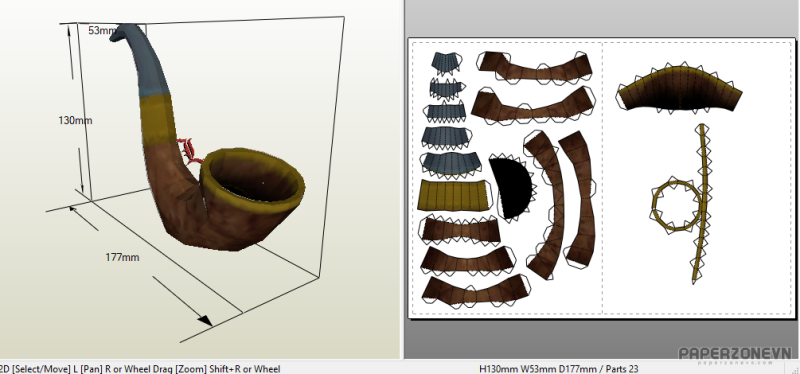Click the 177mm depth dimension label
Image resolution: width=800 pixels, height=374 pixels.
(122, 258)
